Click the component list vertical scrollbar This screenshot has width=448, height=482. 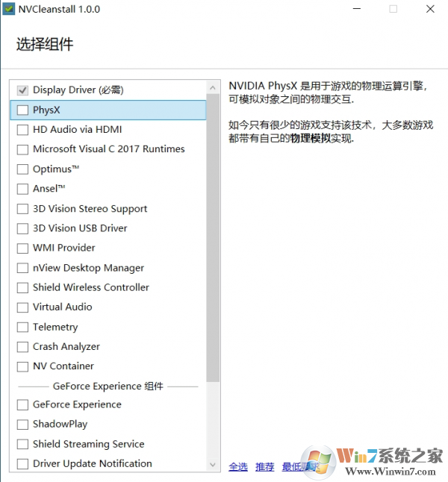coord(213,239)
